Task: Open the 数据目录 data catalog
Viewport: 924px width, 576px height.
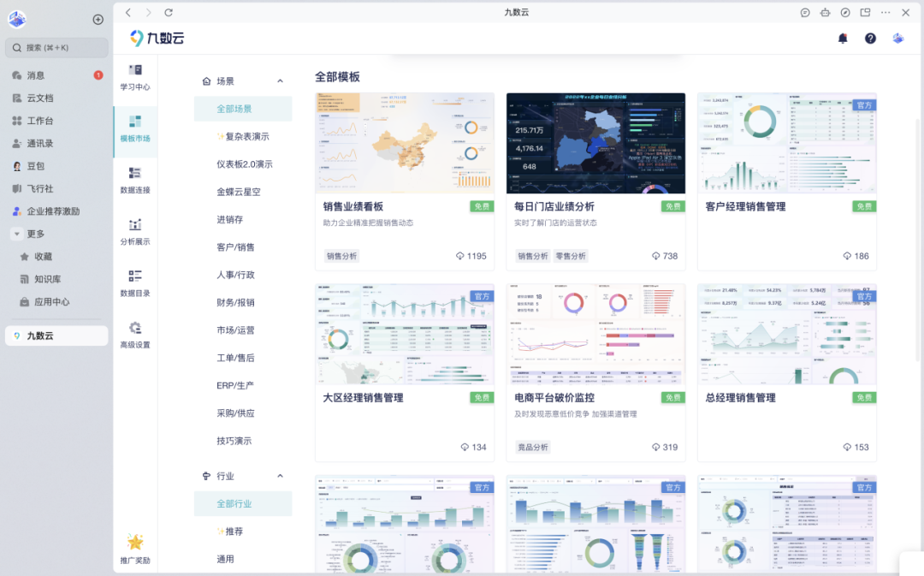Action: point(135,283)
